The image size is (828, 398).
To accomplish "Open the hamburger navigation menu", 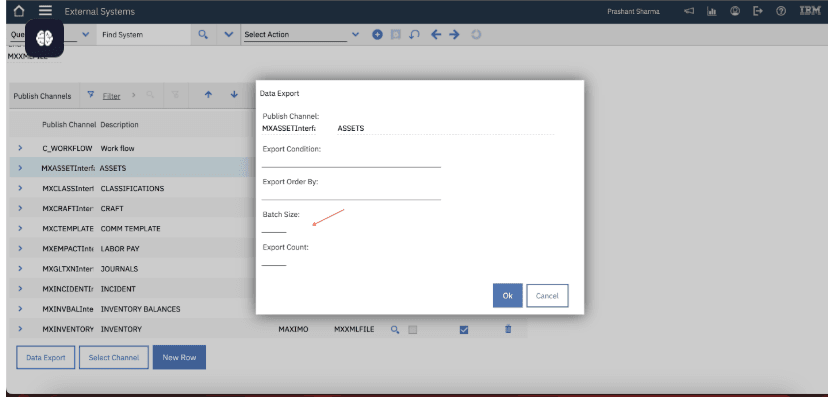I will [45, 11].
